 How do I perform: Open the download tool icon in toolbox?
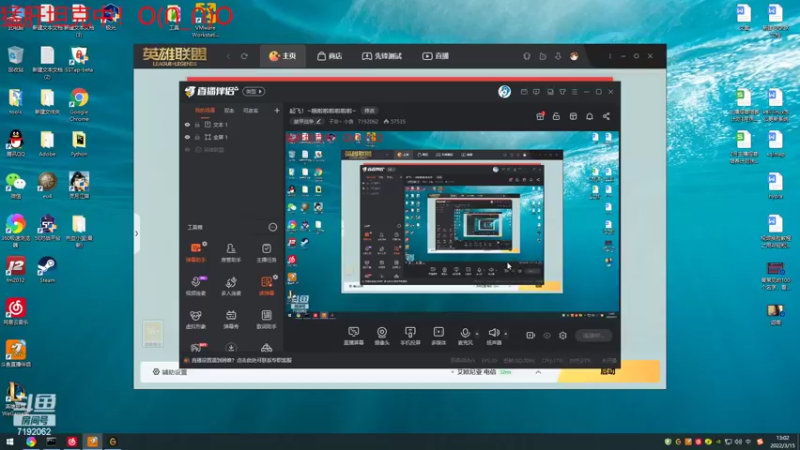coord(231,348)
